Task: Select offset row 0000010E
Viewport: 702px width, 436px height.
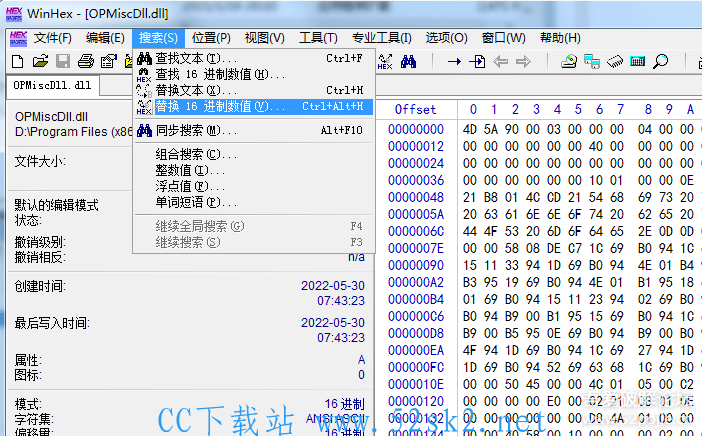Action: coord(416,385)
